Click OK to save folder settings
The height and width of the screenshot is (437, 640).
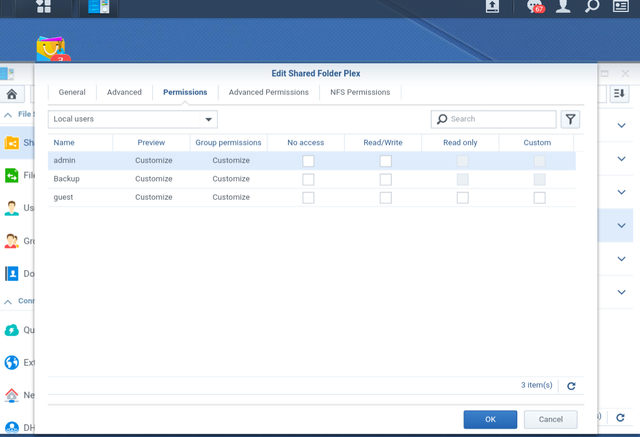490,419
